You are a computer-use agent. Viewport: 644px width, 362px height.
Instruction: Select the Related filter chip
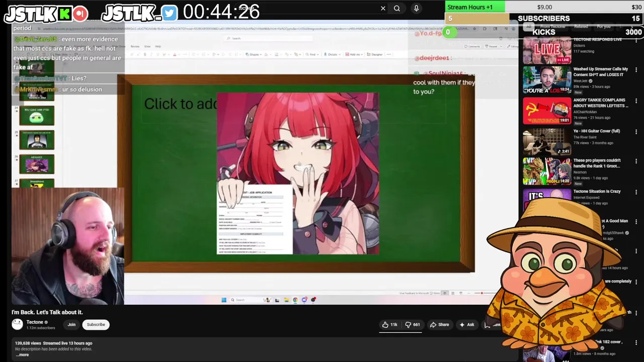[581, 26]
